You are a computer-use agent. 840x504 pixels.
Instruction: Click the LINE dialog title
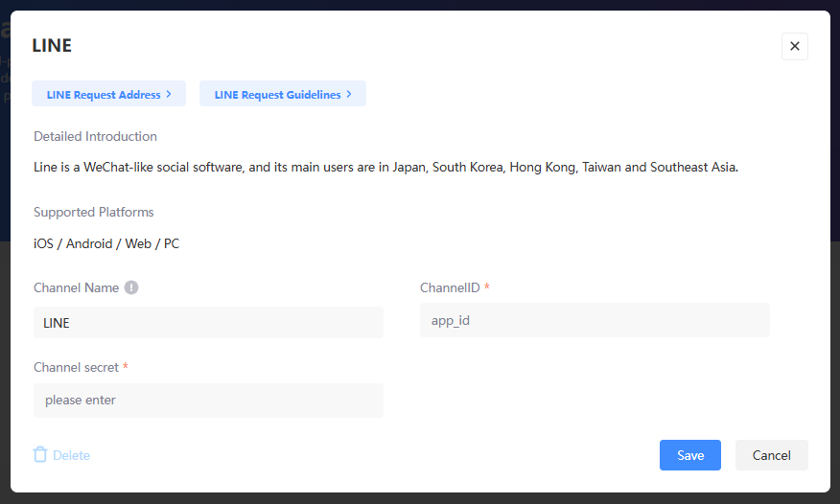[x=52, y=45]
